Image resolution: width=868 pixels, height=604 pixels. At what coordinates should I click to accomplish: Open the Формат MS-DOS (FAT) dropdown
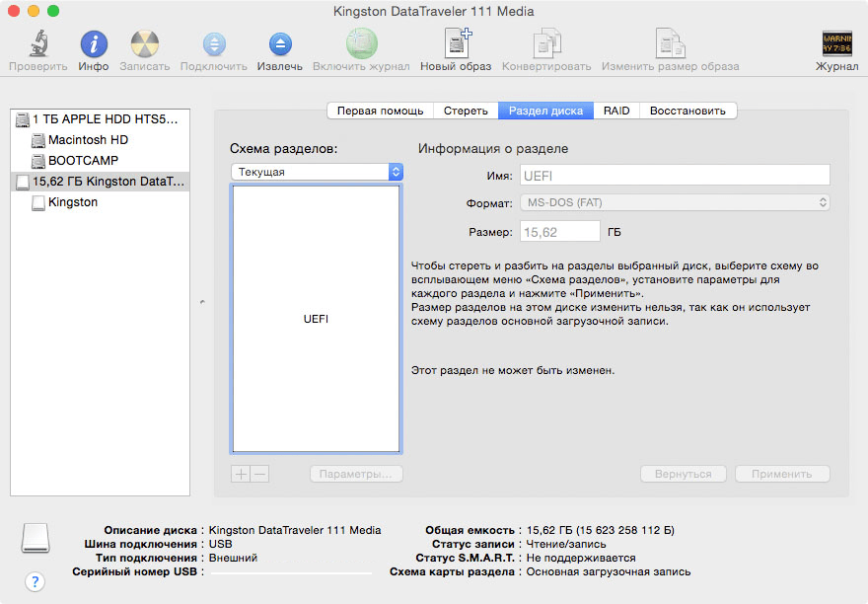pyautogui.click(x=675, y=202)
